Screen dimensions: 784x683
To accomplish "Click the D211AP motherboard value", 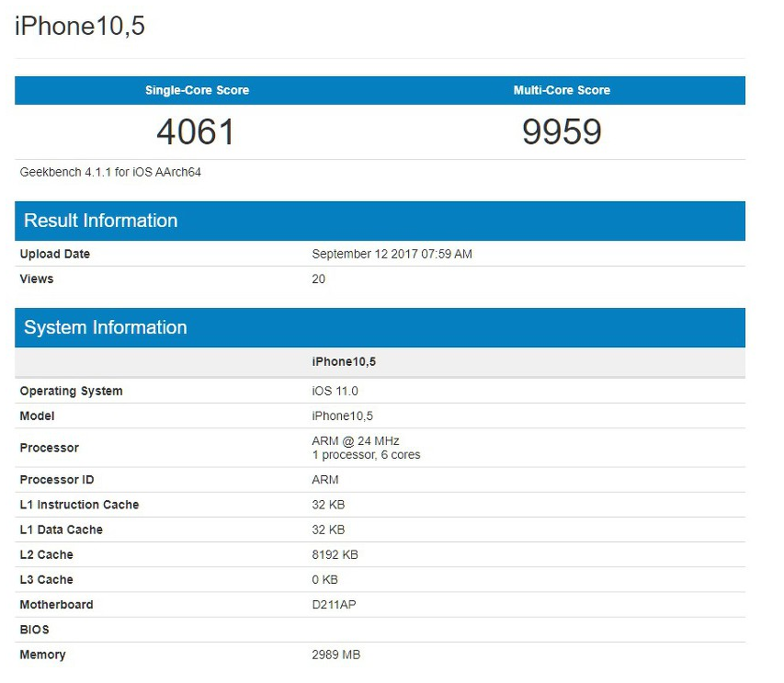I will 334,604.
